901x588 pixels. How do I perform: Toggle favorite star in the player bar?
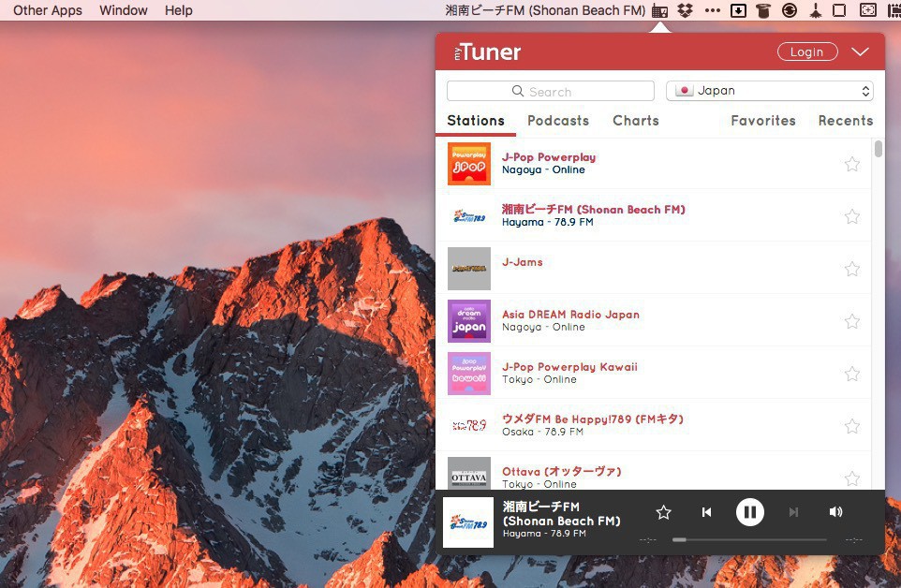pos(664,511)
